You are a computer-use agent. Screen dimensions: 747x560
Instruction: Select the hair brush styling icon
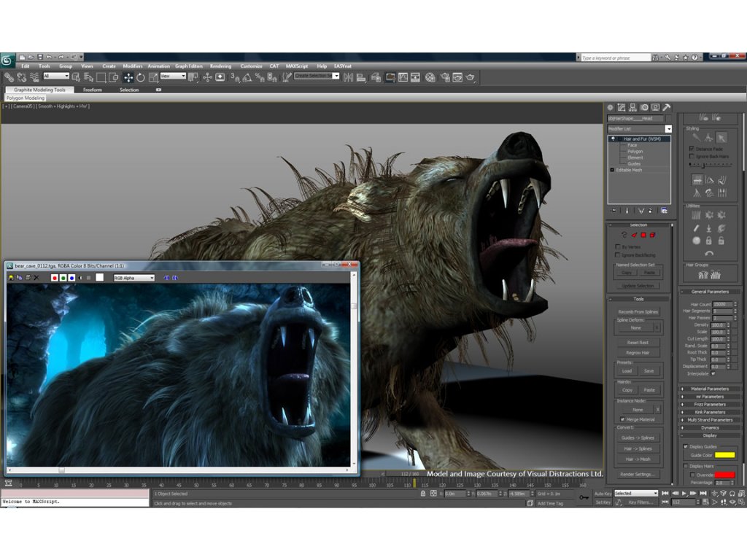pos(697,137)
